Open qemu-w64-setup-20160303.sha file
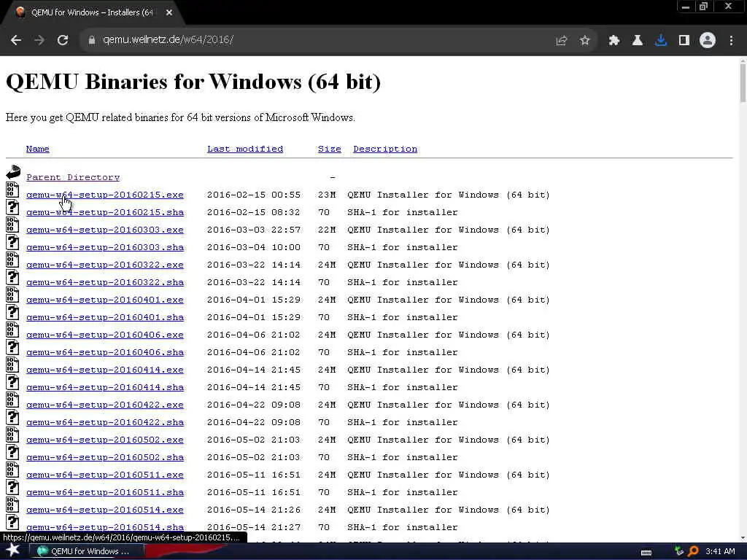 pos(105,248)
